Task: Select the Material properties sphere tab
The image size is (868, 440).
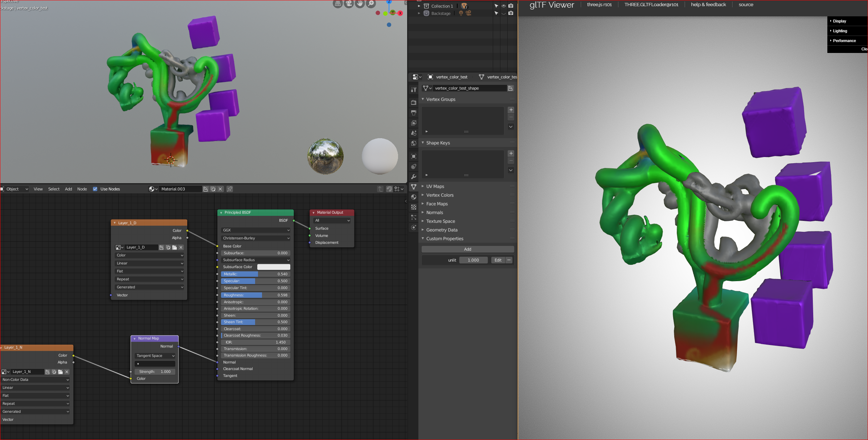Action: (413, 197)
